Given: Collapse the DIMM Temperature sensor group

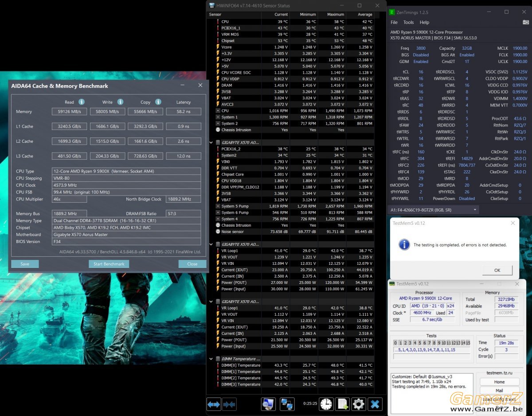Looking at the screenshot, I should tap(211, 359).
